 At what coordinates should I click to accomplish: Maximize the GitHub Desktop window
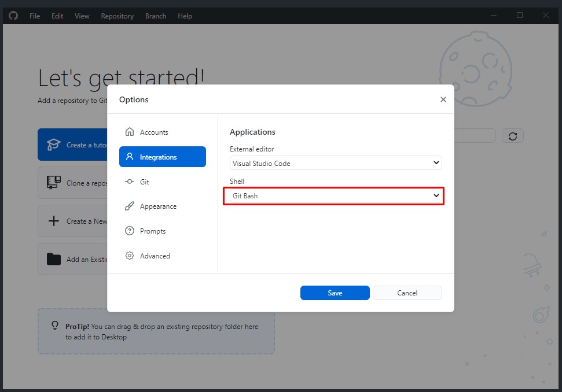(x=520, y=16)
